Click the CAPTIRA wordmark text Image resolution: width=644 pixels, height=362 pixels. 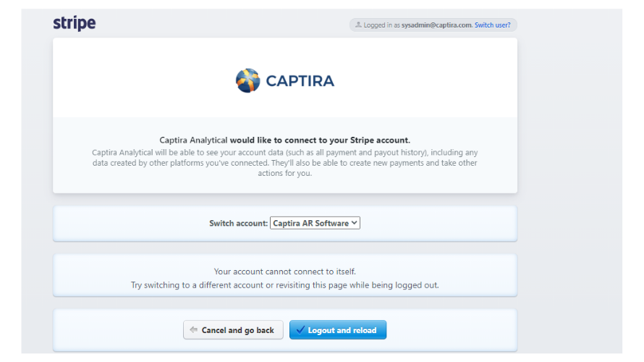click(300, 81)
